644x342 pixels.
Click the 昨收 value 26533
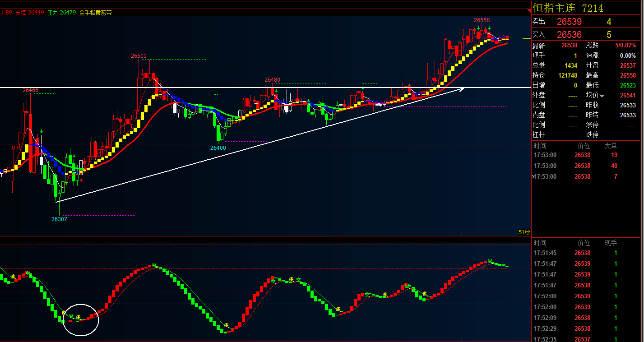click(x=628, y=105)
